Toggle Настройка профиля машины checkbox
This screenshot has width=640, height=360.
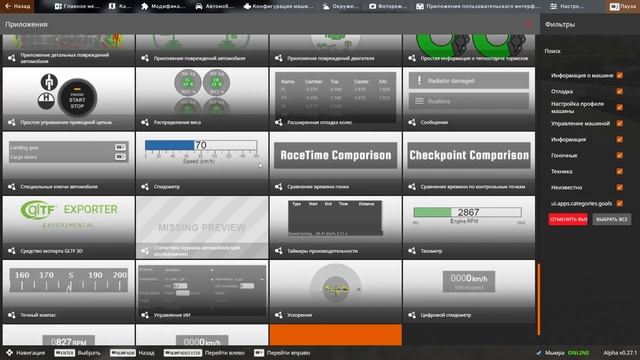tap(619, 107)
